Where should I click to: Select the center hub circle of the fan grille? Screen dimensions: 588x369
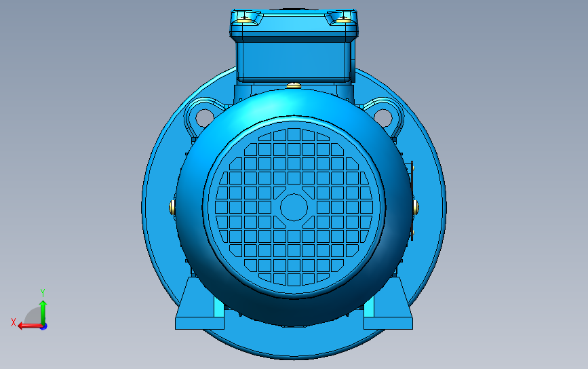[294, 207]
